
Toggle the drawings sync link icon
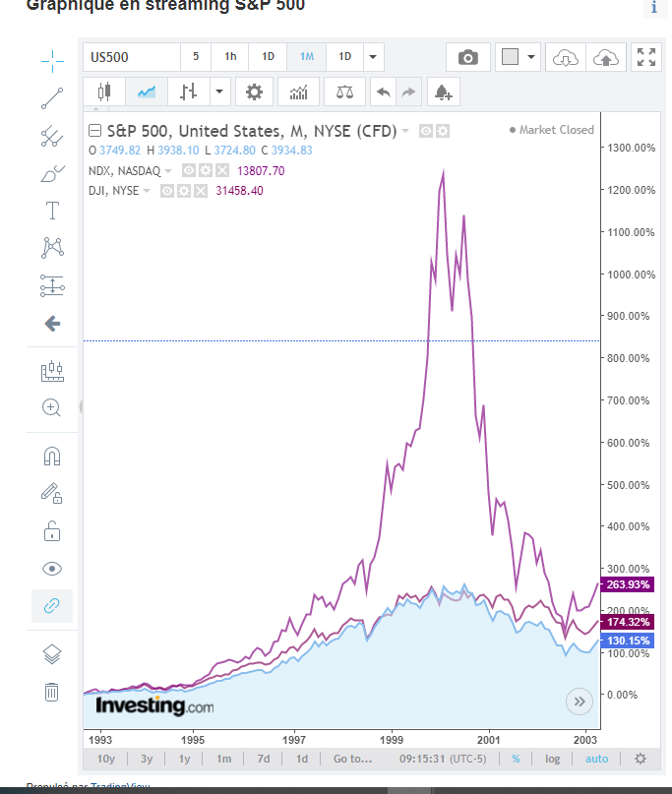pyautogui.click(x=52, y=606)
